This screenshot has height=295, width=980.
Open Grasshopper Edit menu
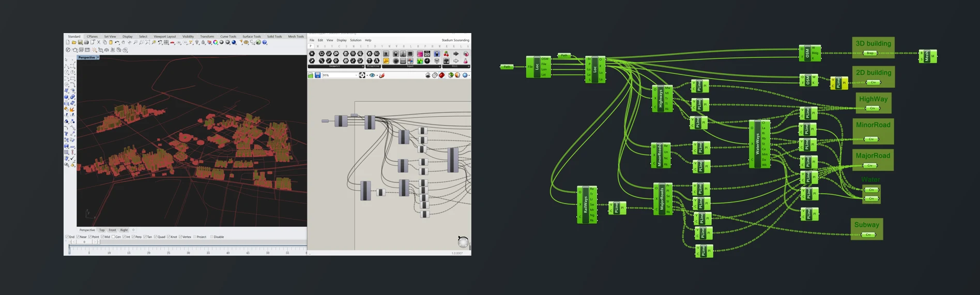pos(320,40)
